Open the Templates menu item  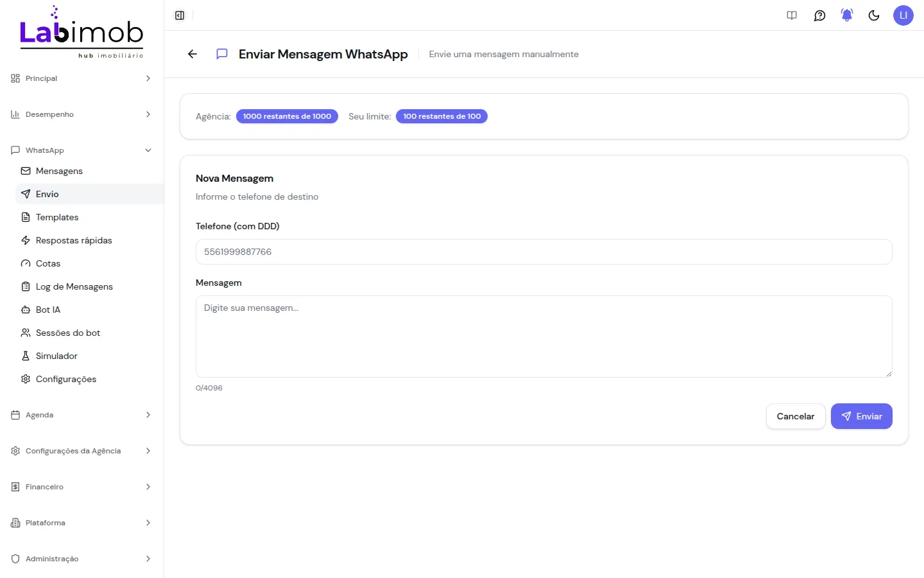[89, 217]
